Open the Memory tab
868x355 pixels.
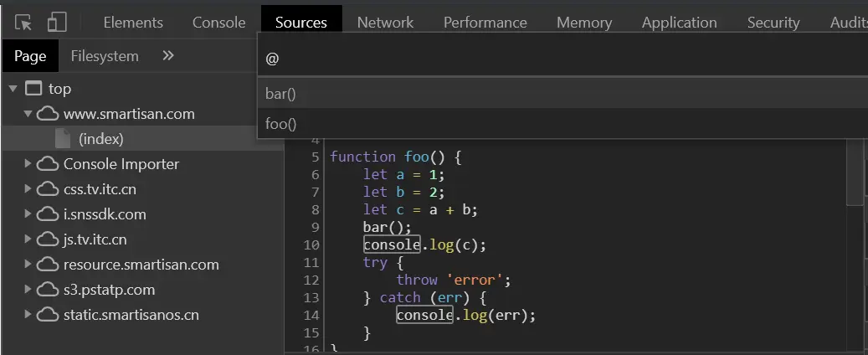pos(584,23)
